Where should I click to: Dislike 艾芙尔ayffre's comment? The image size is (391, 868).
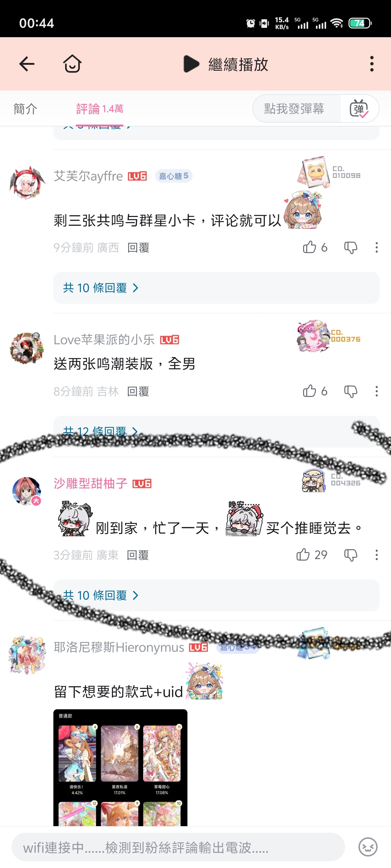(351, 248)
